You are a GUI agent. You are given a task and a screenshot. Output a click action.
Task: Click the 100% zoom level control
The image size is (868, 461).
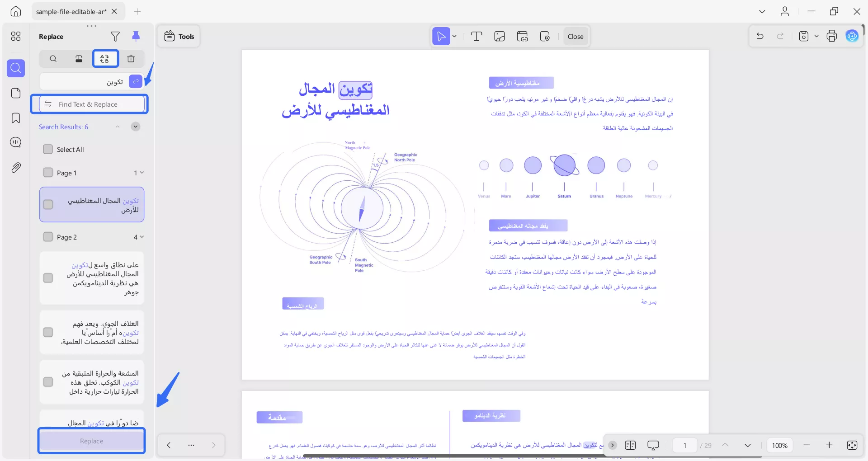[779, 445]
